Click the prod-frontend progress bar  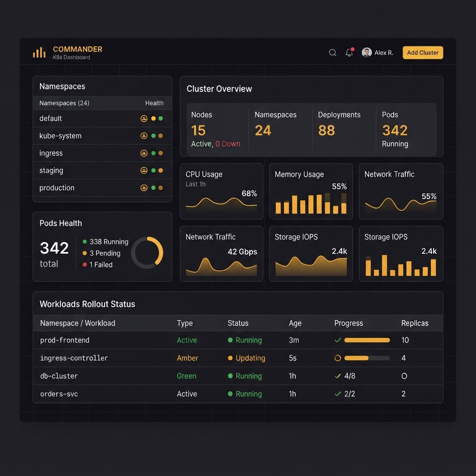pyautogui.click(x=367, y=340)
